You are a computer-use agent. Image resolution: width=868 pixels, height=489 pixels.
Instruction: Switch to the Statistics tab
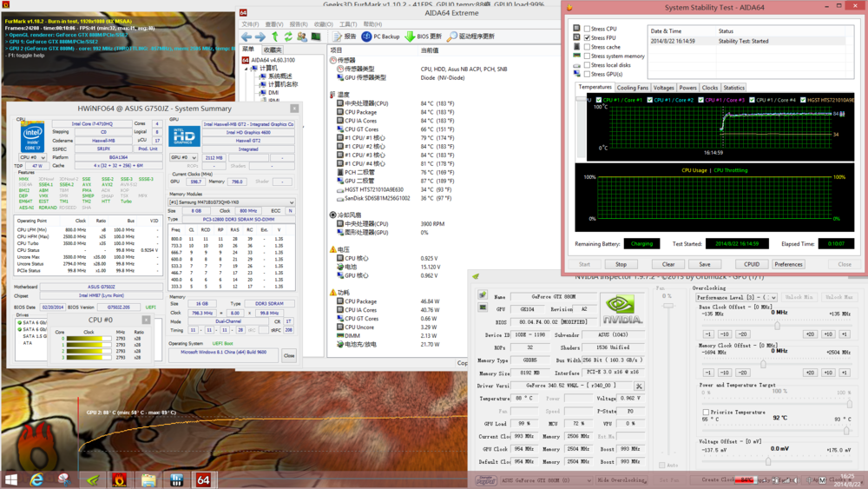click(x=733, y=88)
